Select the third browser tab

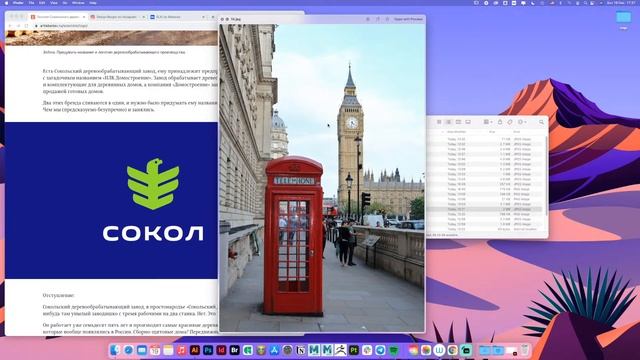tap(177, 17)
